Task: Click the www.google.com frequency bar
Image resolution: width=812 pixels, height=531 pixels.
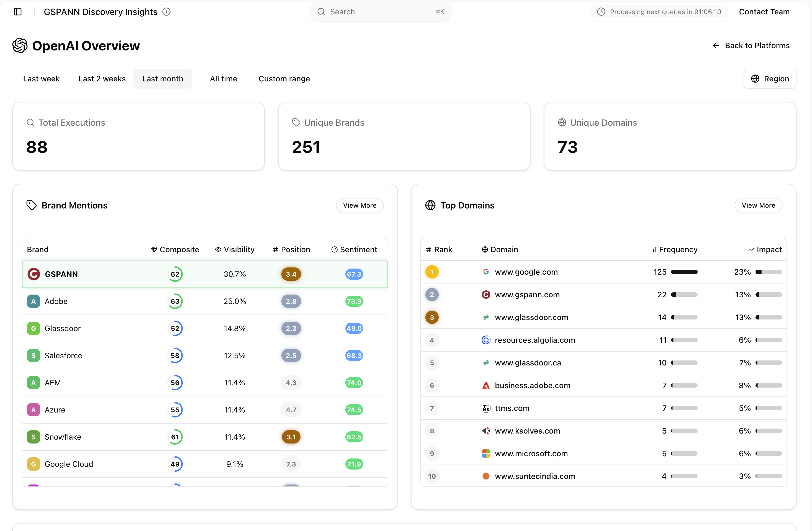Action: click(684, 272)
